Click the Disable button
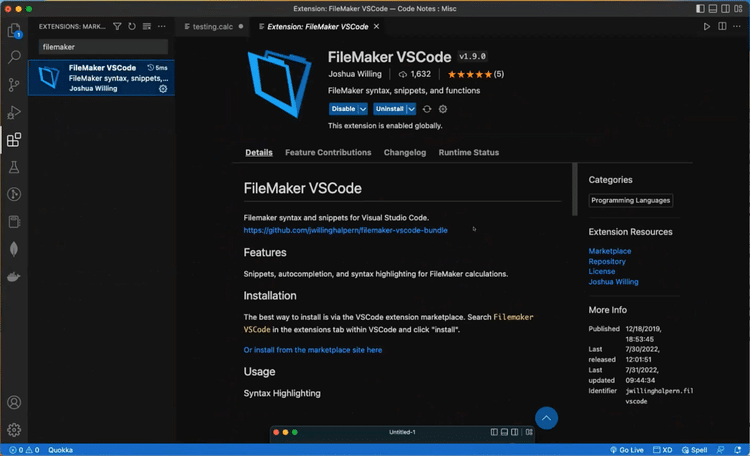Image resolution: width=750 pixels, height=456 pixels. coord(343,109)
